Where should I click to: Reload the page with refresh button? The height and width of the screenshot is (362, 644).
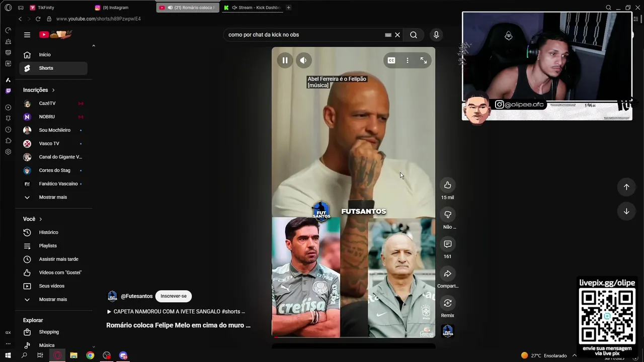[38, 19]
